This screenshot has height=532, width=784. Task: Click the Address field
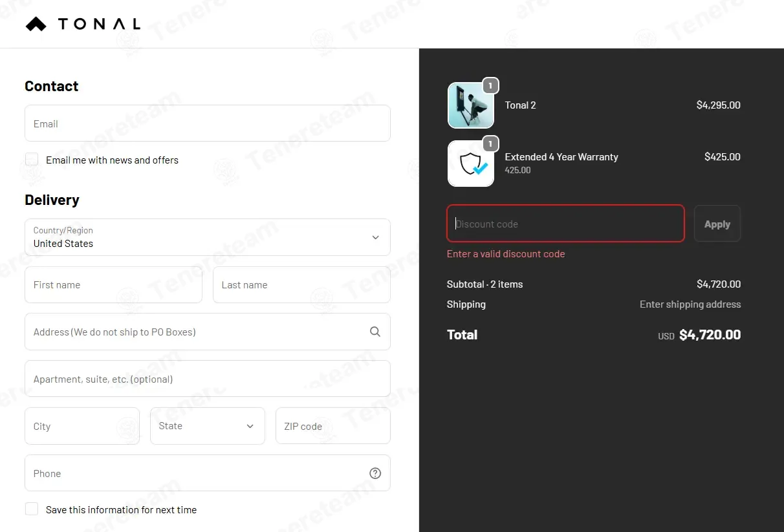point(208,332)
